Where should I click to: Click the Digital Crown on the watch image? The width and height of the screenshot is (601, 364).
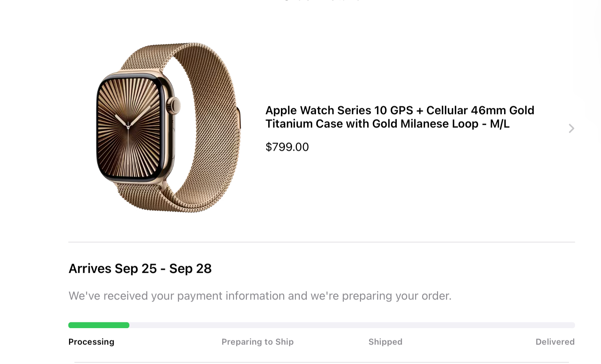[x=175, y=105]
